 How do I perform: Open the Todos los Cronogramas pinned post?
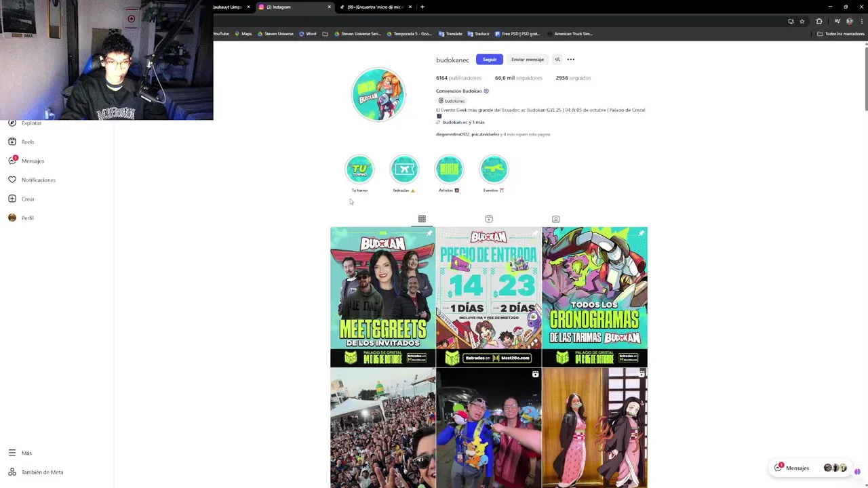click(595, 297)
